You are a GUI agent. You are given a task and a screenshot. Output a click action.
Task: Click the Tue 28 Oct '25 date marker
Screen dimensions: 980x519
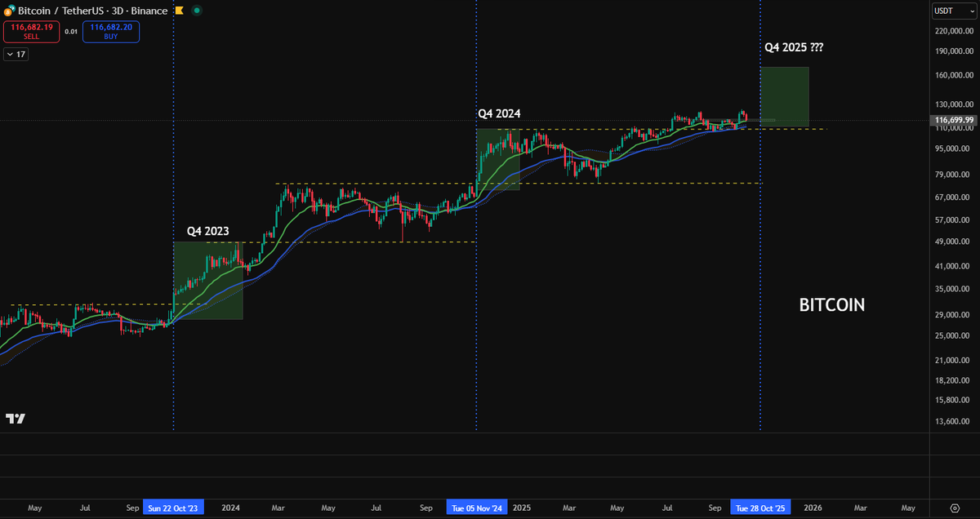point(760,507)
